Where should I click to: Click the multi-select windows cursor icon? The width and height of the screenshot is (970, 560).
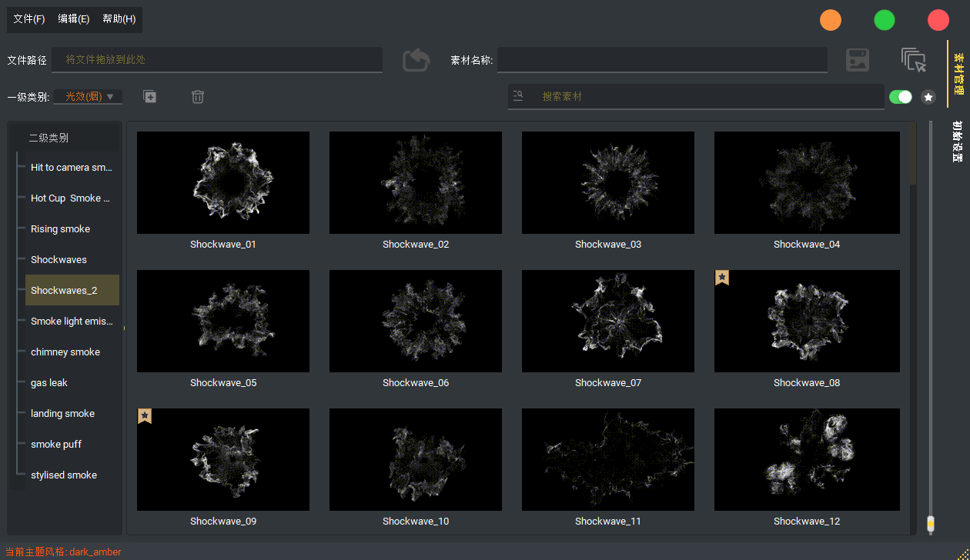point(914,60)
